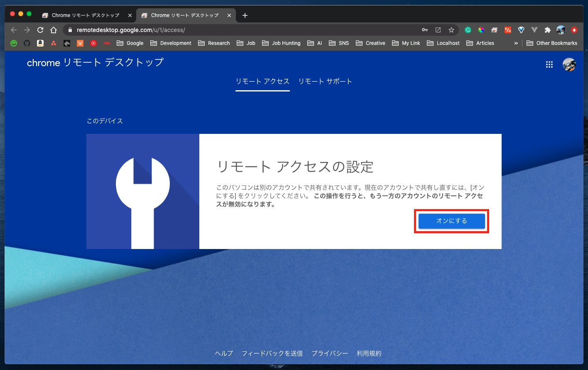Screen dimensions: 588x370
Task: Click the red Chrome update arrow
Action: click(574, 30)
